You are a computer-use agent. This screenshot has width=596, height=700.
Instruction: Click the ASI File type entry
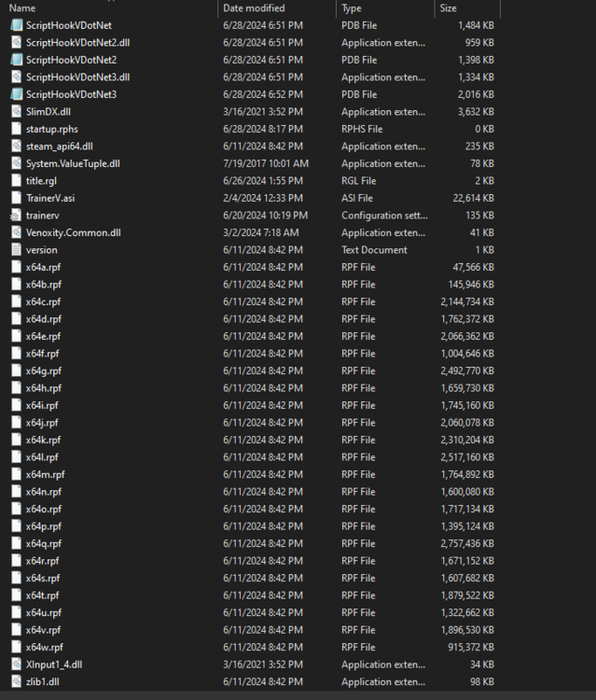click(x=357, y=198)
